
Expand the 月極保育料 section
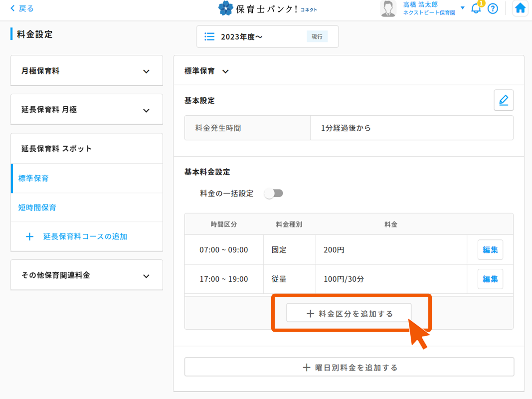[x=146, y=71]
